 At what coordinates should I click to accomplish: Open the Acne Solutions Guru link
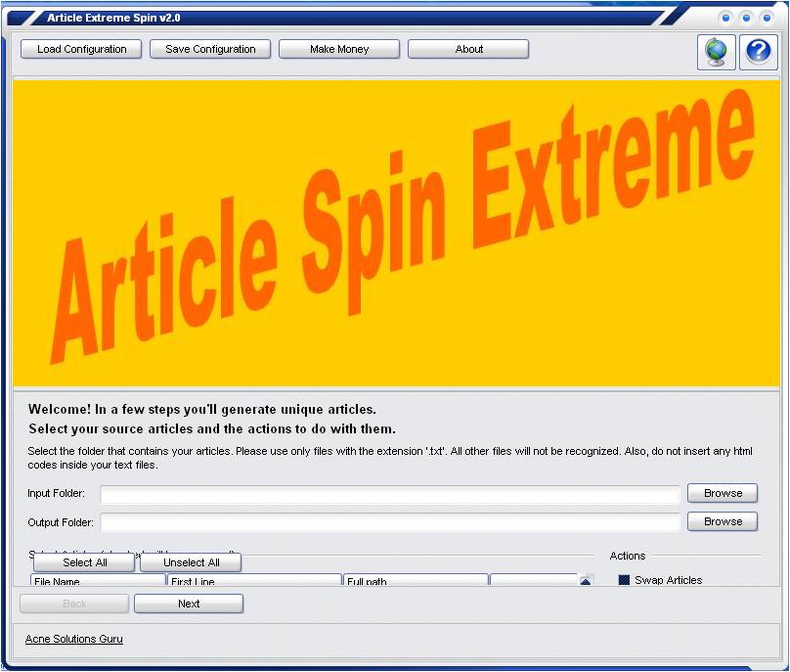(x=74, y=639)
